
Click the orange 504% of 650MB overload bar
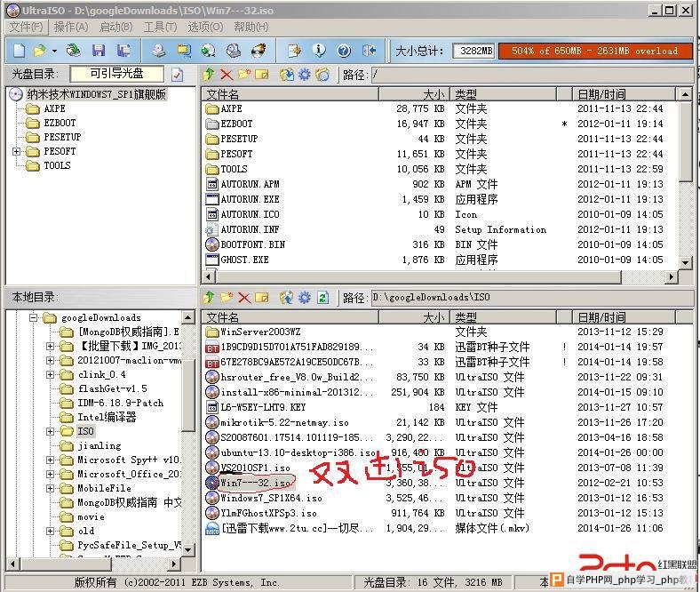point(595,51)
